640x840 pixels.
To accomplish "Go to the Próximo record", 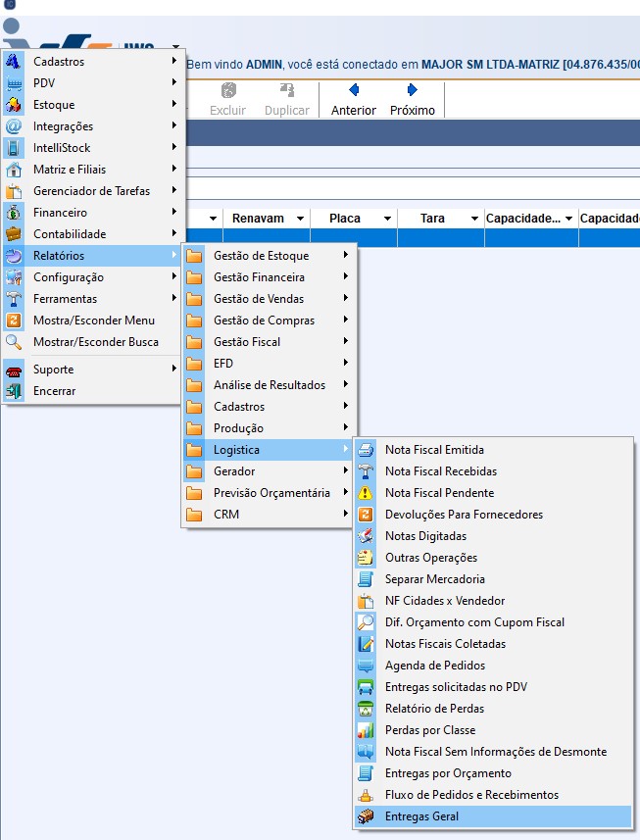I will click(x=412, y=100).
